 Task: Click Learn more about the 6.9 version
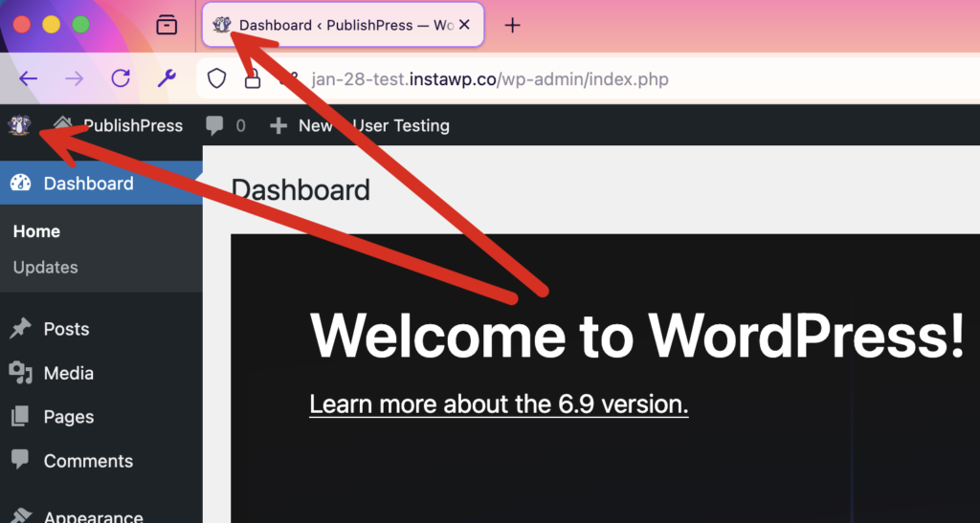tap(499, 403)
